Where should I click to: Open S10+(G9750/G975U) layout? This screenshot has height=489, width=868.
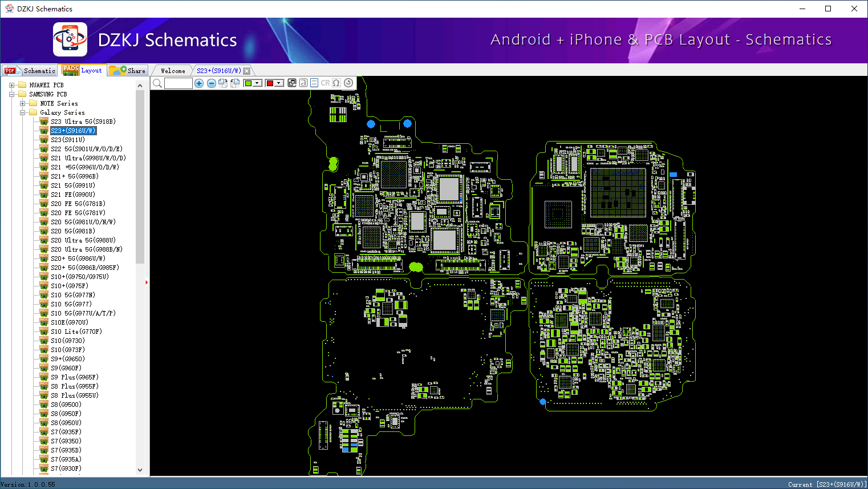click(79, 277)
